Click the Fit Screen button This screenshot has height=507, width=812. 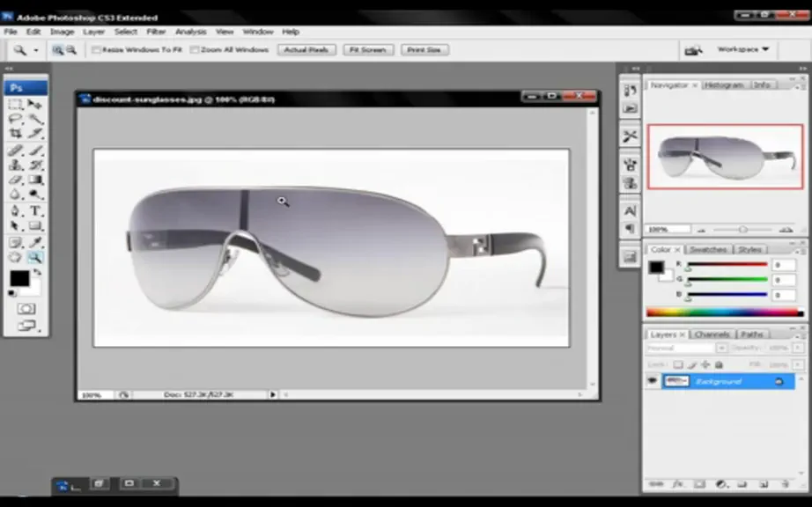coord(367,49)
